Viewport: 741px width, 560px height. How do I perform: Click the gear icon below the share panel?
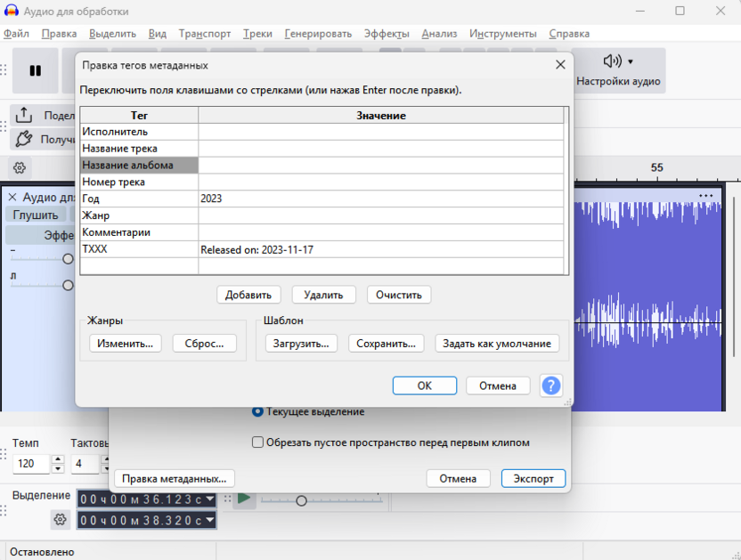point(21,167)
